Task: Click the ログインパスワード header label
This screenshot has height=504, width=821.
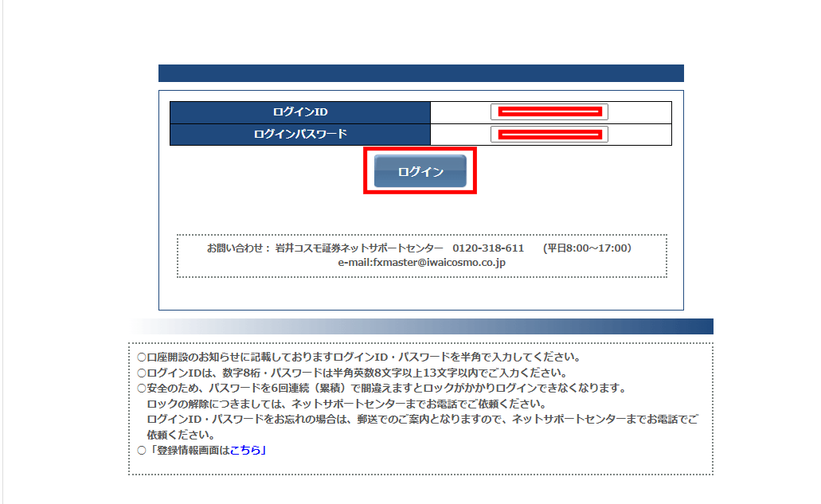Action: [x=300, y=135]
